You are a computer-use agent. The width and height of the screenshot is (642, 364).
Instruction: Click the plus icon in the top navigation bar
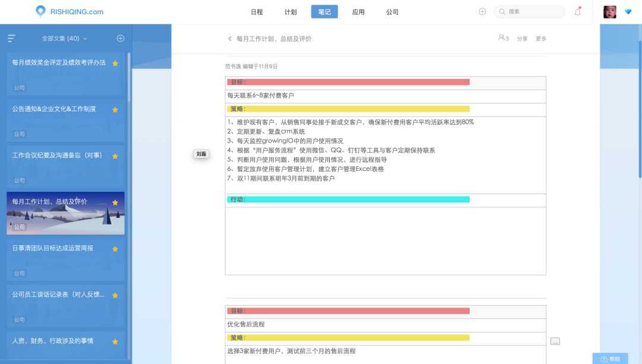click(481, 11)
